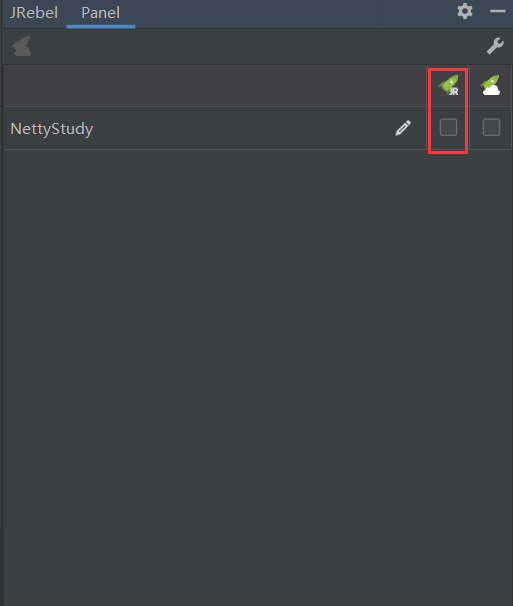Click the empty header cell above NettyStudy
Image resolution: width=513 pixels, height=606 pixels.
(215, 86)
